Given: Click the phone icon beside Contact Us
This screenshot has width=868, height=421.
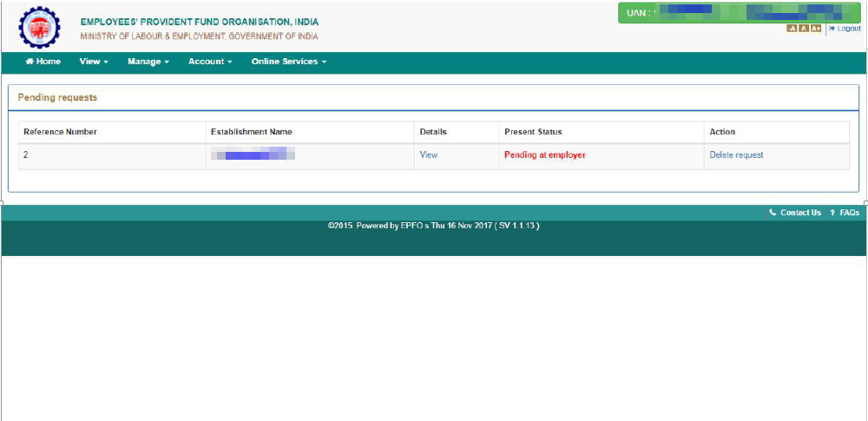Looking at the screenshot, I should [773, 213].
